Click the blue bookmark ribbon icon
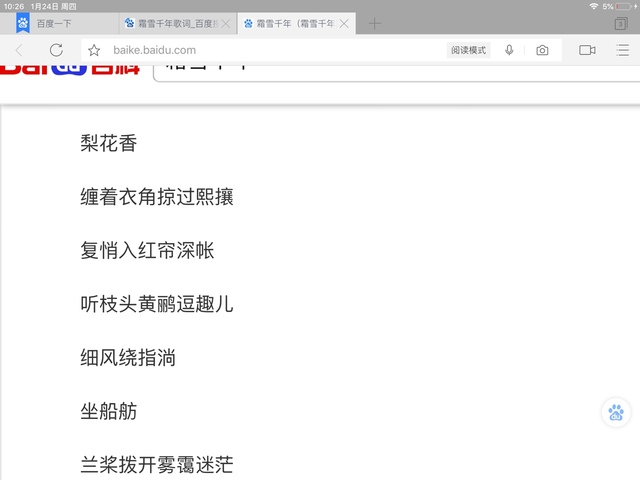The image size is (640, 480). (x=22, y=20)
